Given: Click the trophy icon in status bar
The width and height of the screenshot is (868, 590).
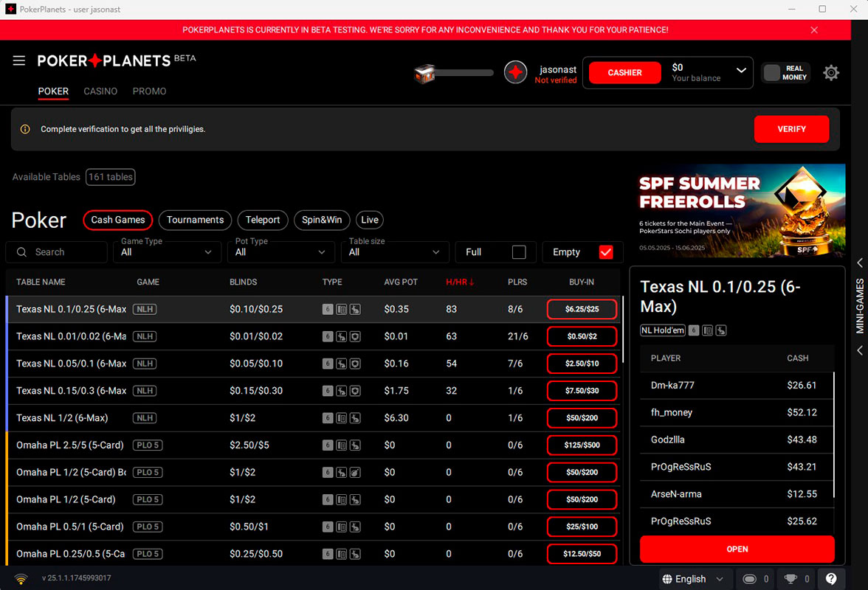Looking at the screenshot, I should point(790,579).
